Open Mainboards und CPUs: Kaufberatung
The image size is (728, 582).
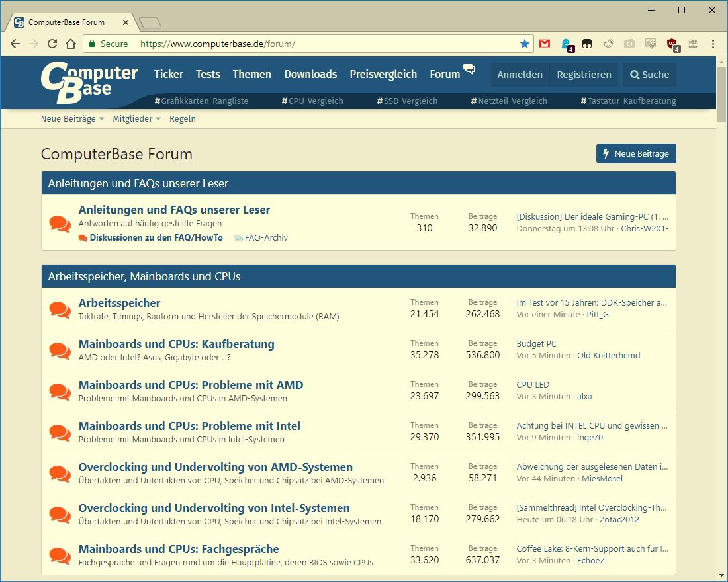(x=177, y=344)
